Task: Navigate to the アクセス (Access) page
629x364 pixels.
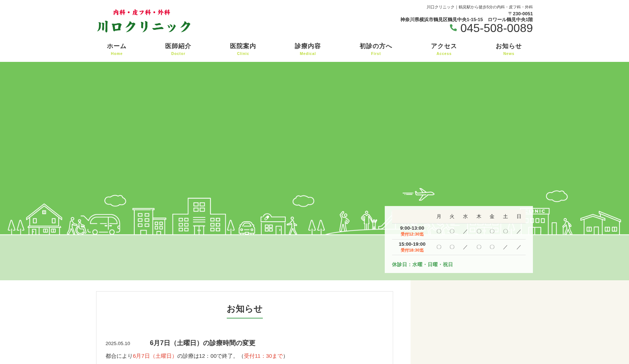Action: 444,49
